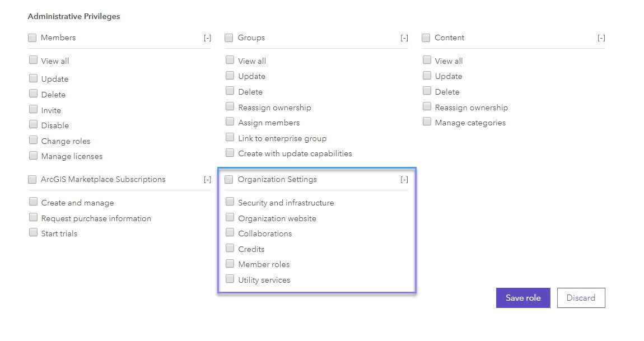Collapse the Members section
This screenshot has width=644, height=341.
point(208,38)
